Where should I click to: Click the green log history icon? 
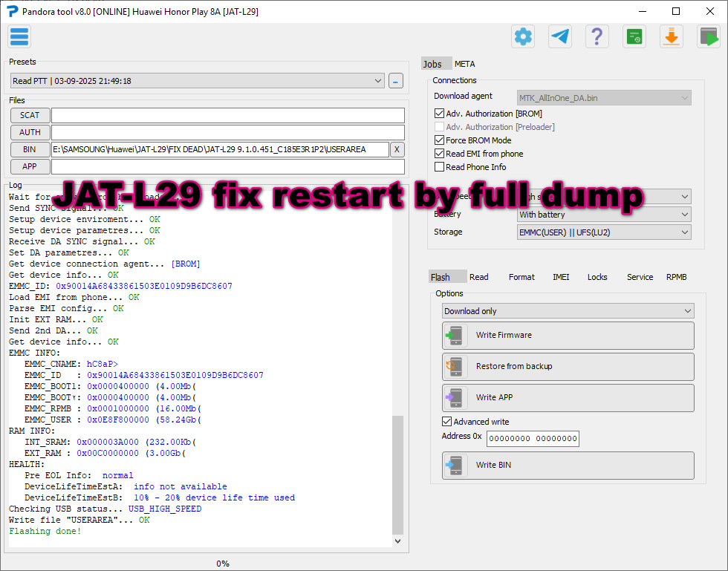pos(634,36)
